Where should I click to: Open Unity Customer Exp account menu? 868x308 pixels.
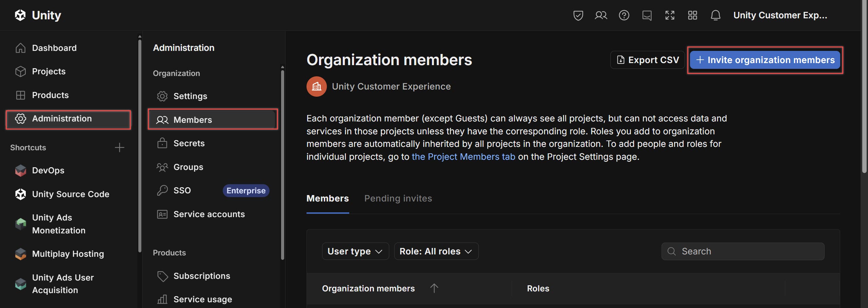[x=780, y=15]
